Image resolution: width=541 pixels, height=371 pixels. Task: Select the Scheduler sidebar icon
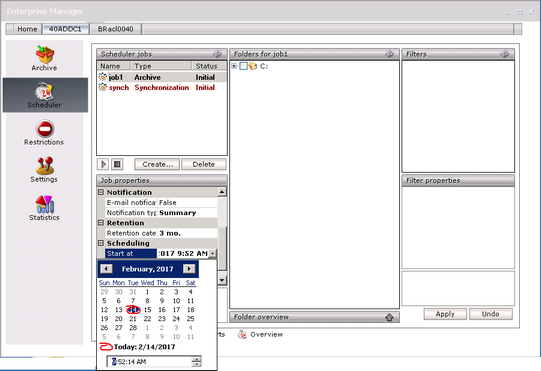[x=45, y=95]
